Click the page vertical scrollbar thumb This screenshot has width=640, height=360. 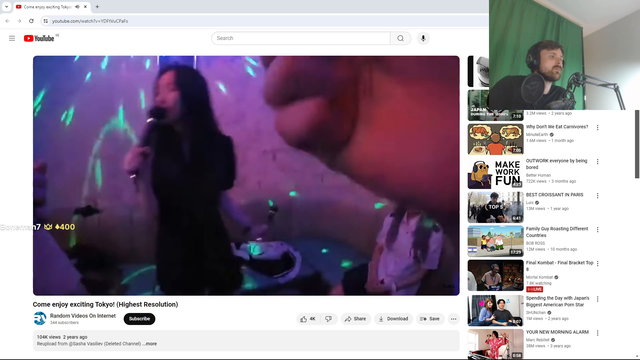pyautogui.click(x=637, y=144)
